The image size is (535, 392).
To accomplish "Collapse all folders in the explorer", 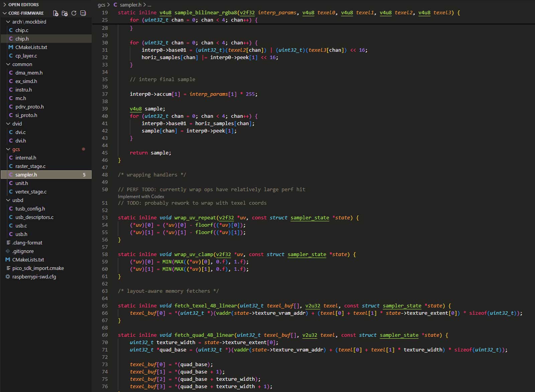I will tap(83, 13).
